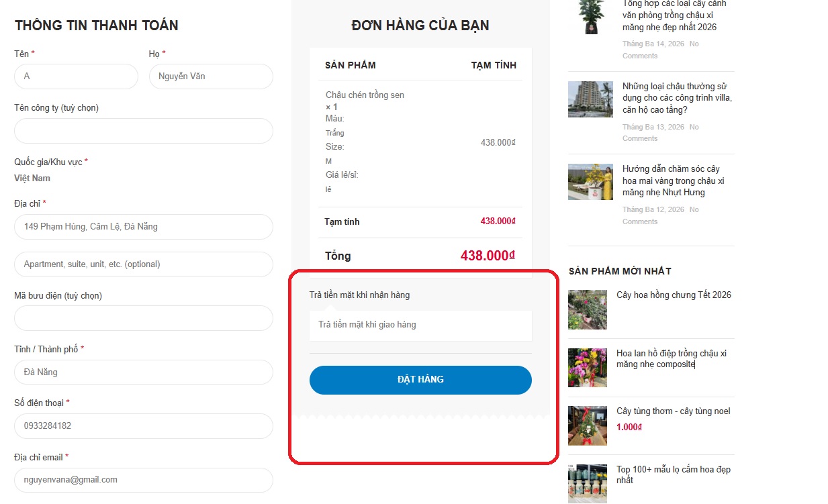Select the Tỉnh / Thành phố field
Image resolution: width=828 pixels, height=504 pixels.
point(144,372)
